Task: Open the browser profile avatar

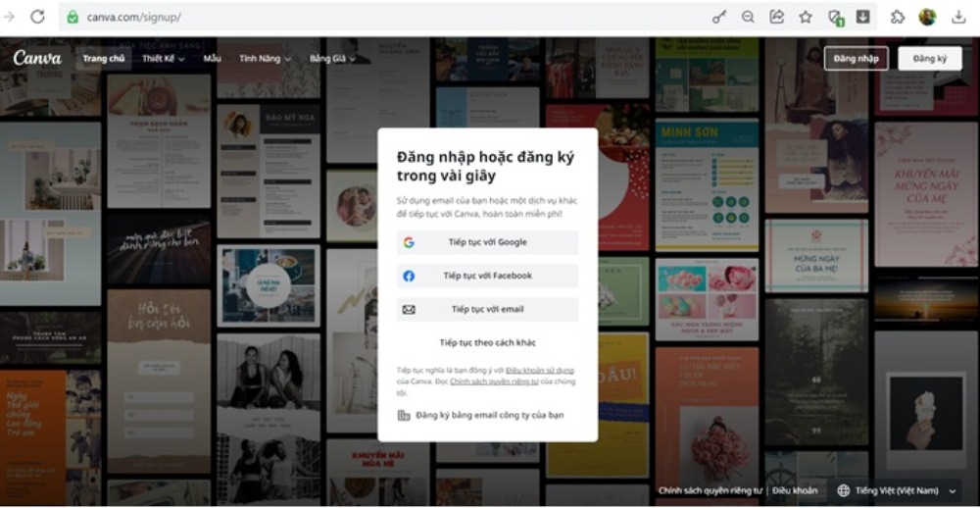Action: pos(927,17)
